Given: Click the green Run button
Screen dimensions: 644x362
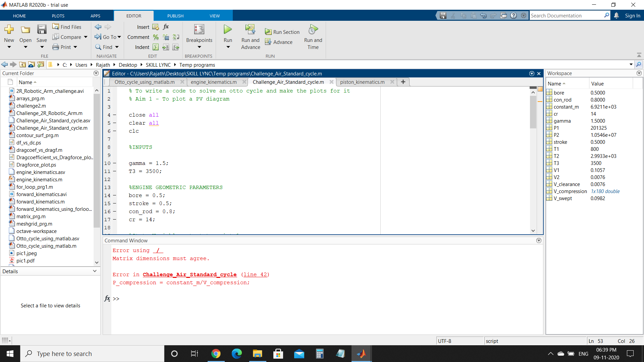Looking at the screenshot, I should click(x=228, y=30).
